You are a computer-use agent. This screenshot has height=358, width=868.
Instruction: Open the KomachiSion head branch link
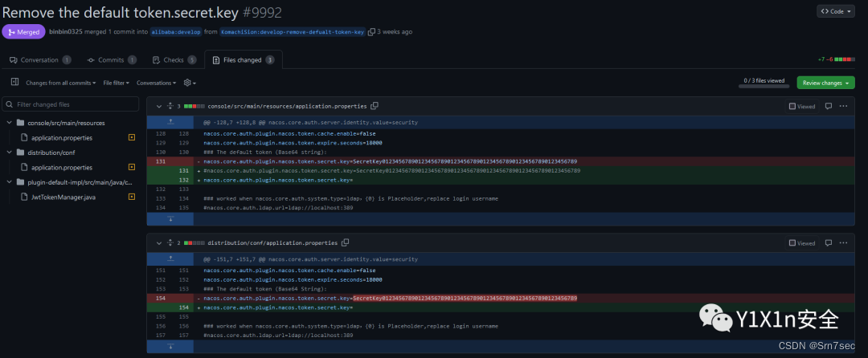293,32
